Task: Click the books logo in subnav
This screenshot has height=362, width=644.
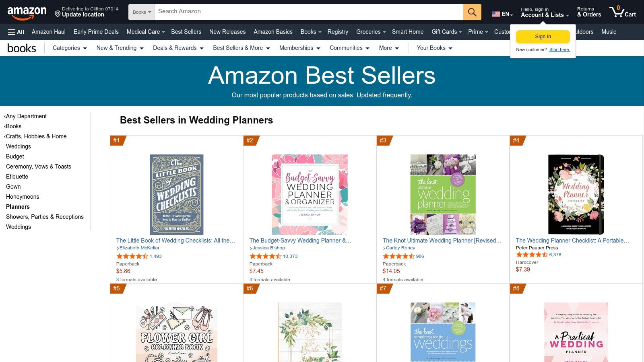Action: click(22, 48)
